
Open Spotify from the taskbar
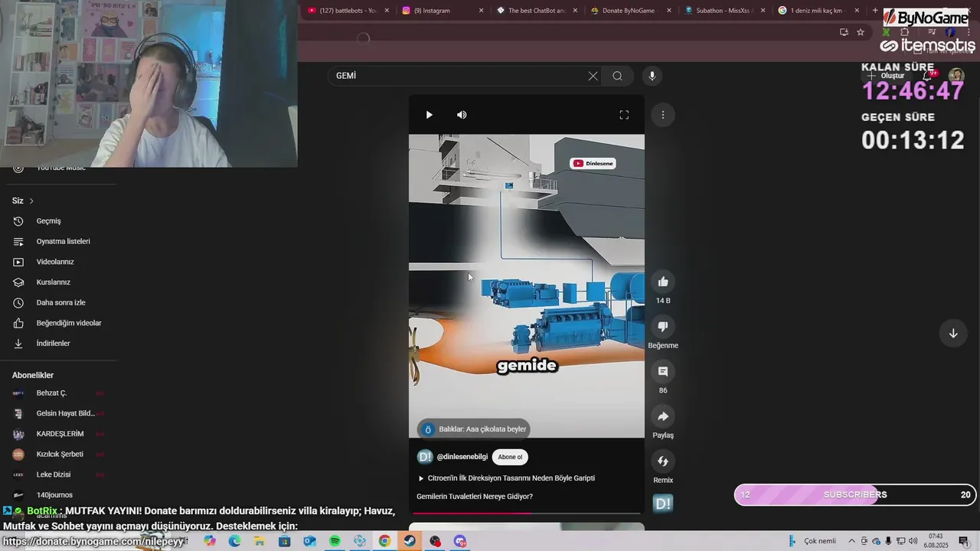pyautogui.click(x=335, y=541)
